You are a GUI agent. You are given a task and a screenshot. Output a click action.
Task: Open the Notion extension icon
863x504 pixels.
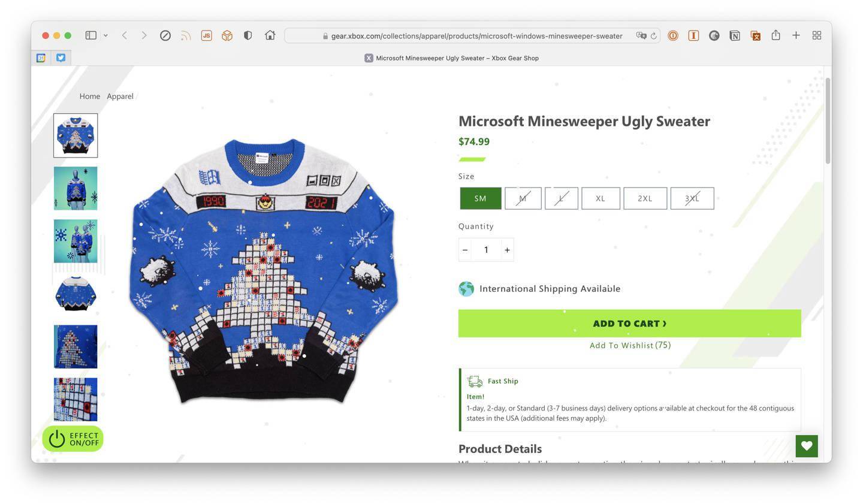pos(734,35)
